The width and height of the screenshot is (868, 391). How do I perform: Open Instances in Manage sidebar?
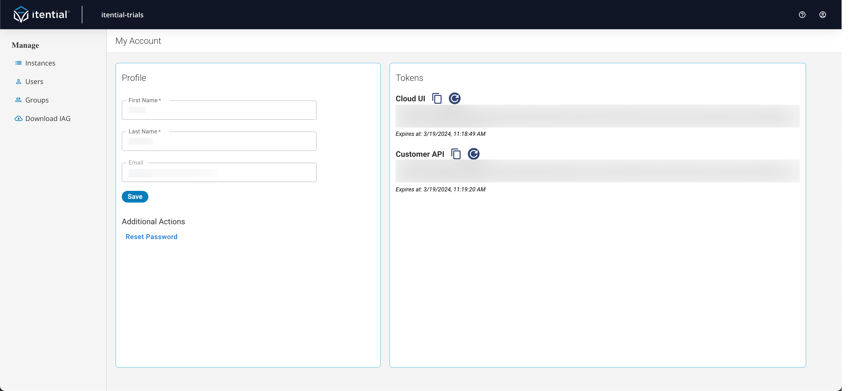click(40, 63)
